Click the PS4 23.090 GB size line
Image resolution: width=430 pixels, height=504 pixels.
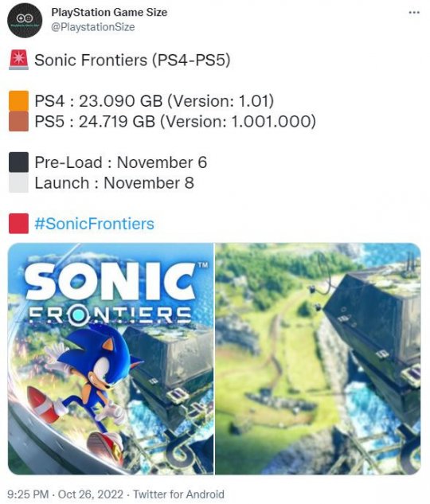pos(154,101)
